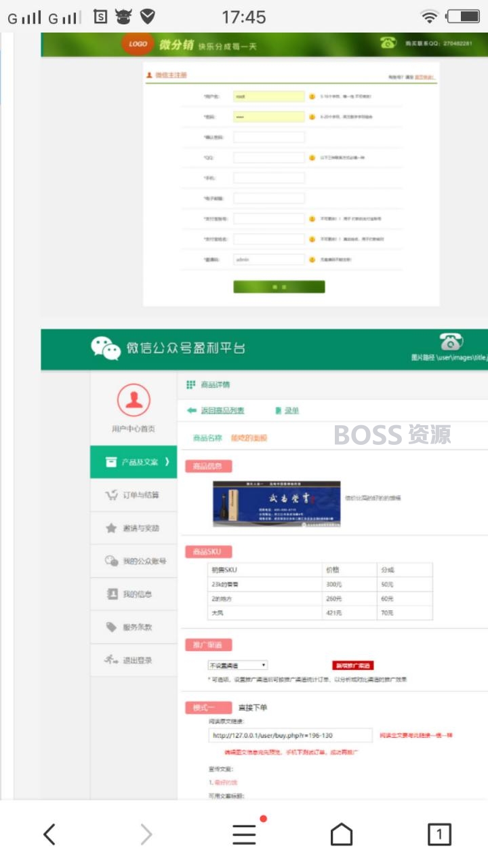This screenshot has height=868, width=488.
Task: Open 邀请与奖励 sidebar menu
Action: (x=134, y=528)
